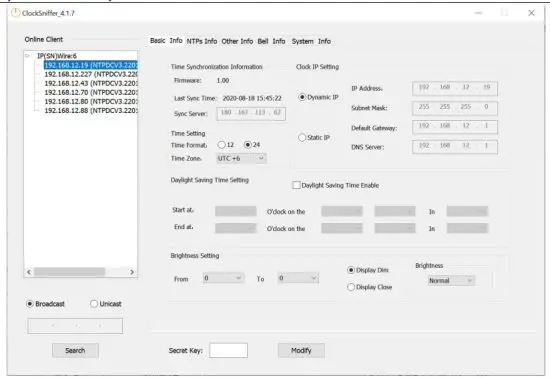Select Unicast search mode

106,304
